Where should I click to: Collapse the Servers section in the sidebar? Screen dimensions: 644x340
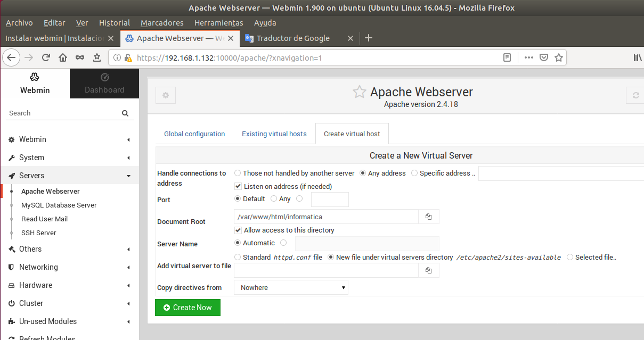(x=69, y=176)
